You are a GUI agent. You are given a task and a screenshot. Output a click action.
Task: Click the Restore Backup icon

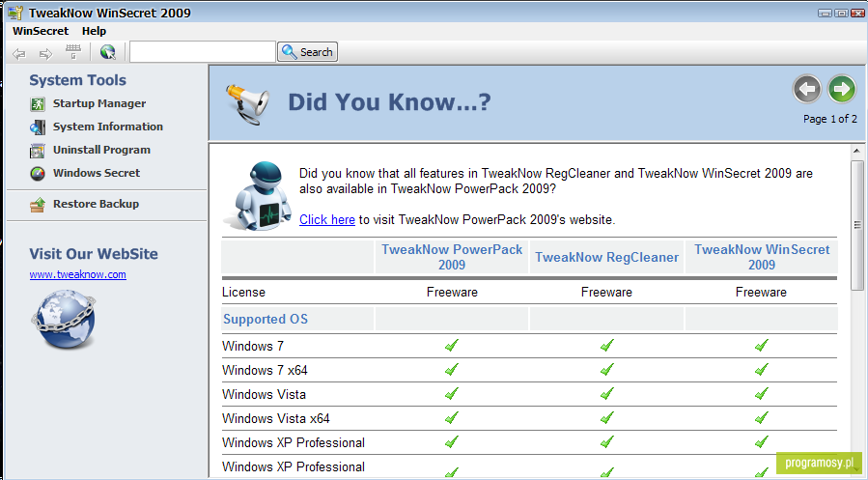(38, 205)
